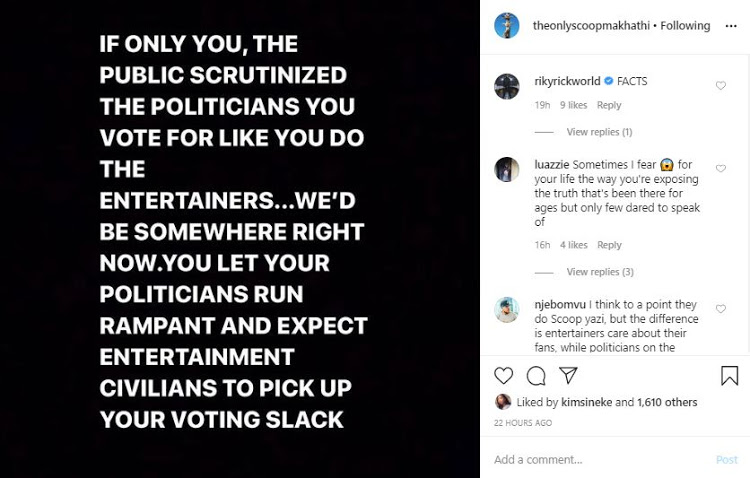750x478 pixels.
Task: Like the post with the heart icon
Action: [504, 376]
